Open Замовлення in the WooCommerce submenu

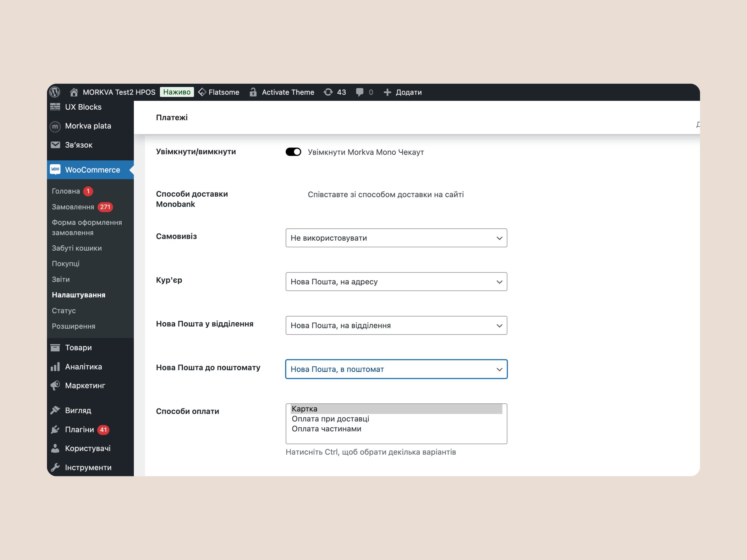pyautogui.click(x=73, y=207)
